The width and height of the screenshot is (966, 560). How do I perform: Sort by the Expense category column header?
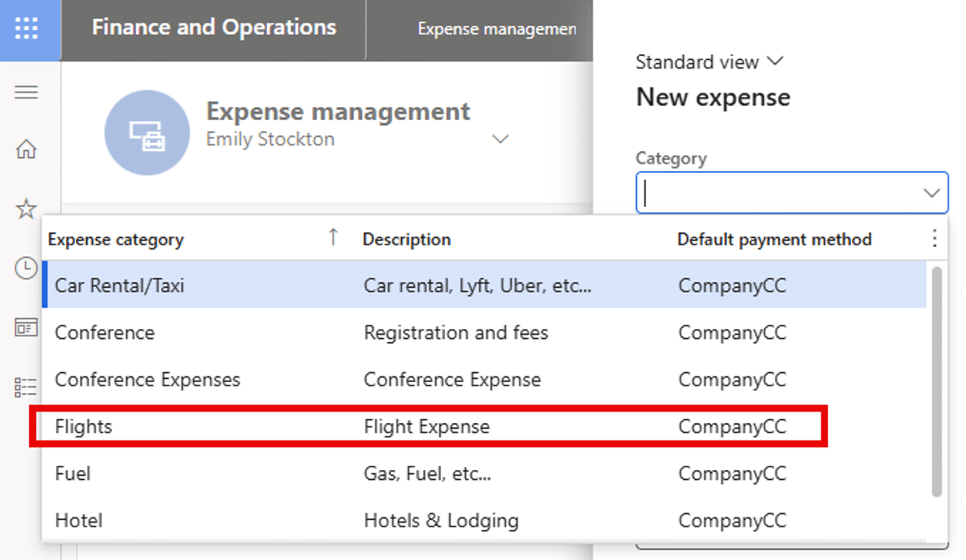[116, 240]
